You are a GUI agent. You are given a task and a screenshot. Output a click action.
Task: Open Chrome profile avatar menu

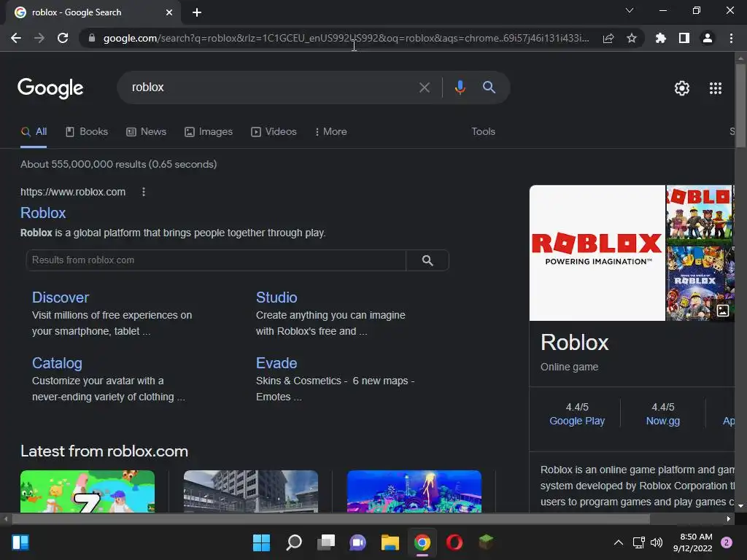(x=708, y=38)
